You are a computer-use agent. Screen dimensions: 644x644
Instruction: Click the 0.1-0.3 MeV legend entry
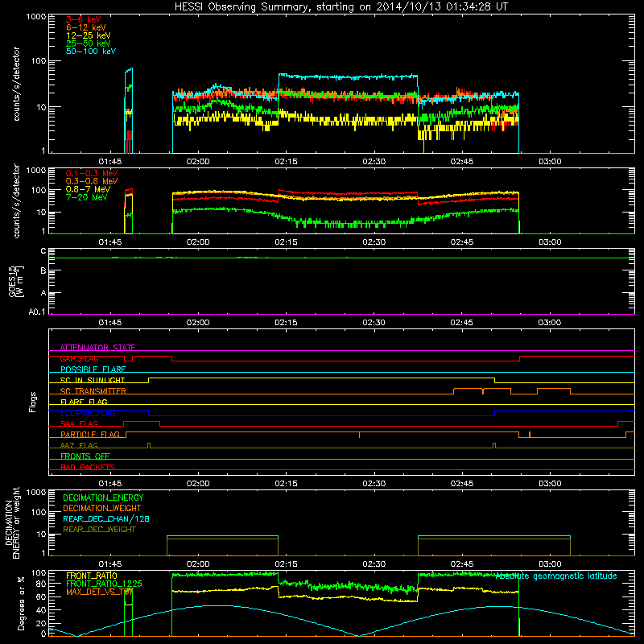(x=92, y=173)
